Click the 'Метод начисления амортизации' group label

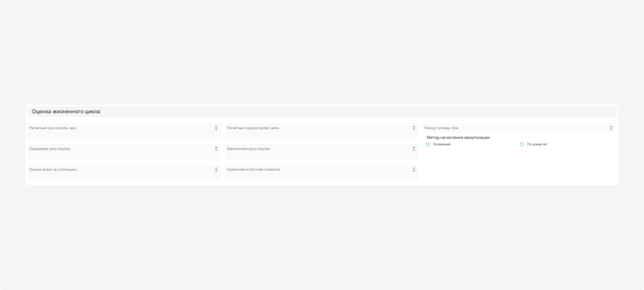pos(458,138)
